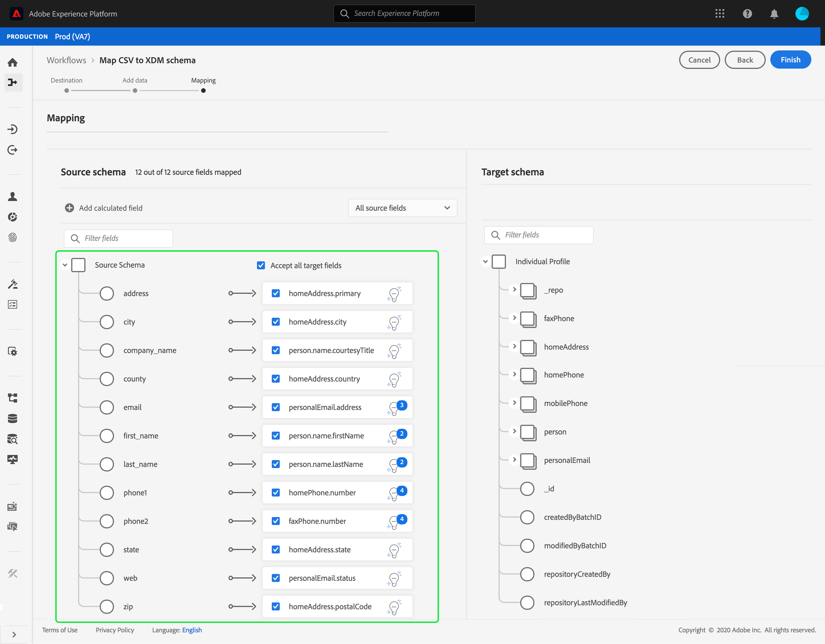
Task: Collapse the Source Schema tree
Action: (x=65, y=265)
